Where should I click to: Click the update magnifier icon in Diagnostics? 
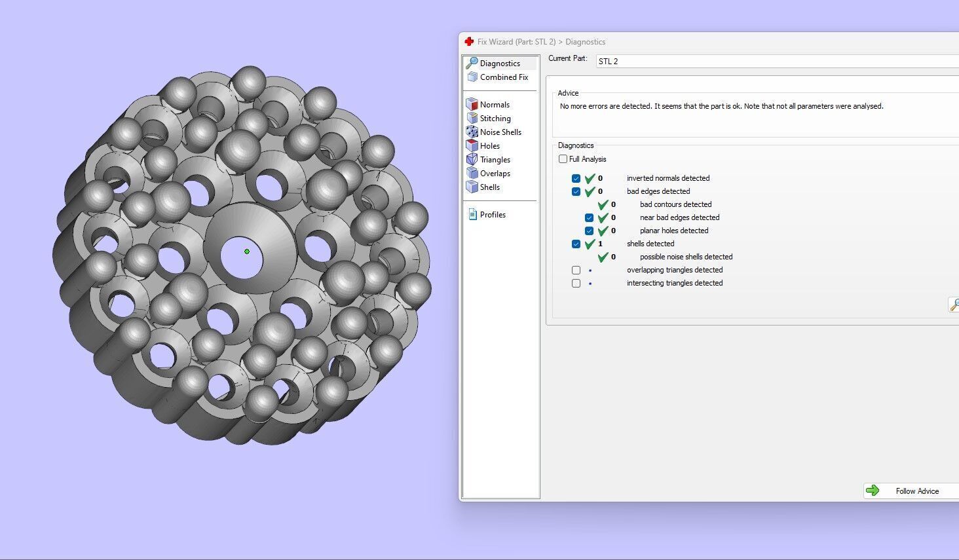click(x=954, y=305)
